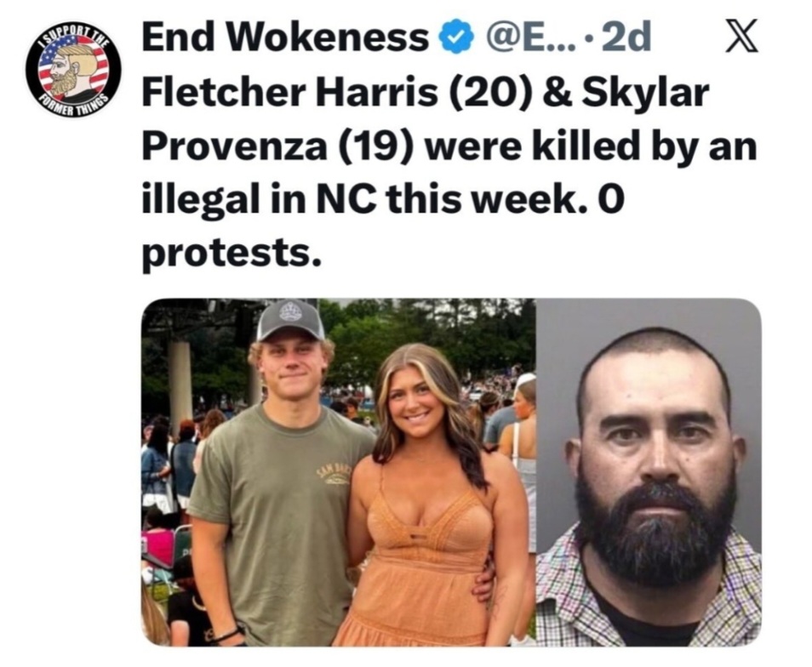
Task: Open the left photo of the couple
Action: coord(338,472)
